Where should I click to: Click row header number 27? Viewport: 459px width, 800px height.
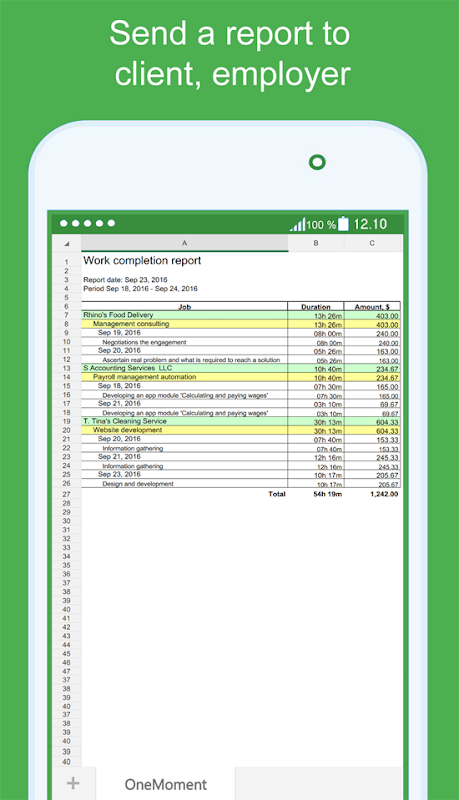pyautogui.click(x=66, y=494)
